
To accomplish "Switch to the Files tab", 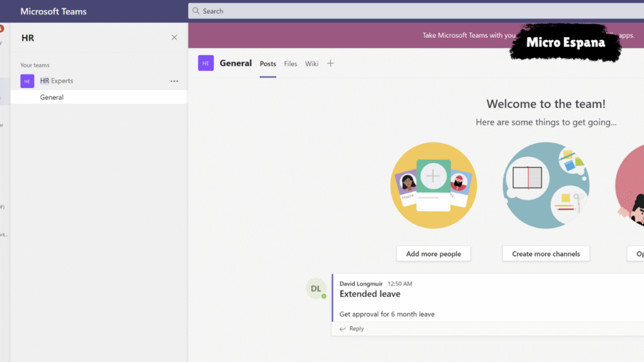I will click(291, 63).
